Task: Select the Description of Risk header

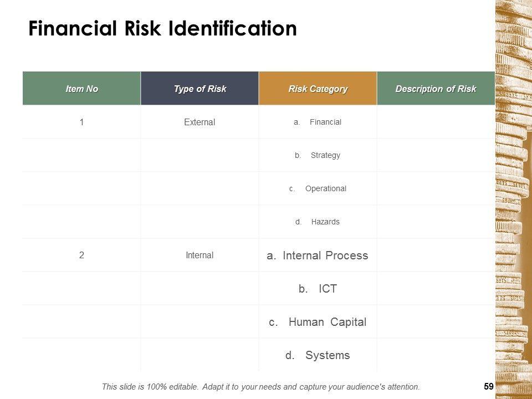Action: [x=436, y=89]
